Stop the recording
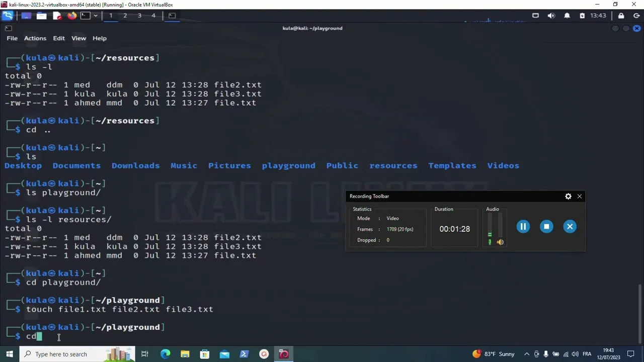644x362 pixels. pyautogui.click(x=546, y=227)
